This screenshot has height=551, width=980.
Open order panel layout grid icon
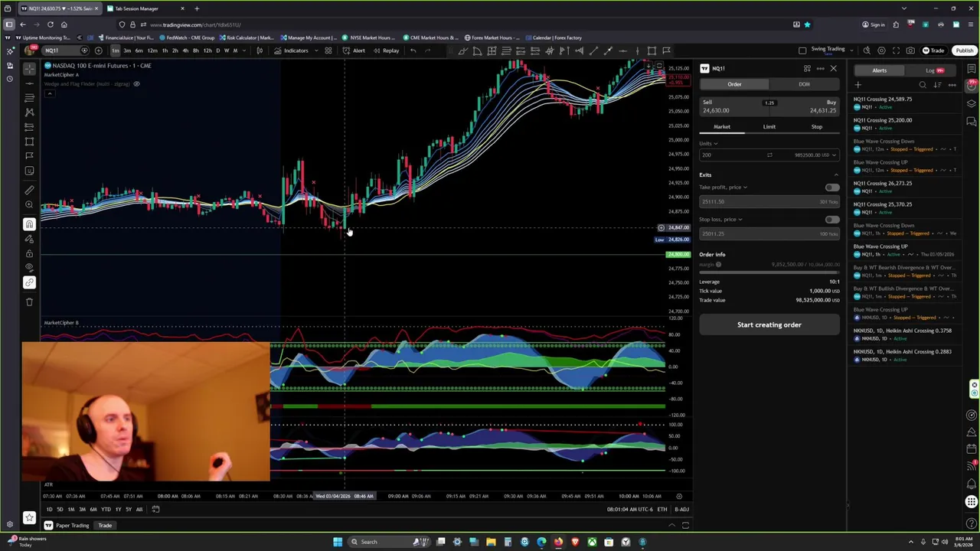click(x=807, y=69)
